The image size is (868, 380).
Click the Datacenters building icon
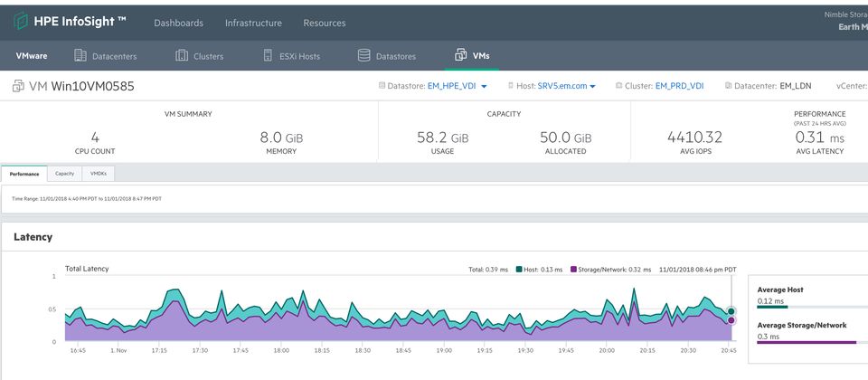(80, 56)
